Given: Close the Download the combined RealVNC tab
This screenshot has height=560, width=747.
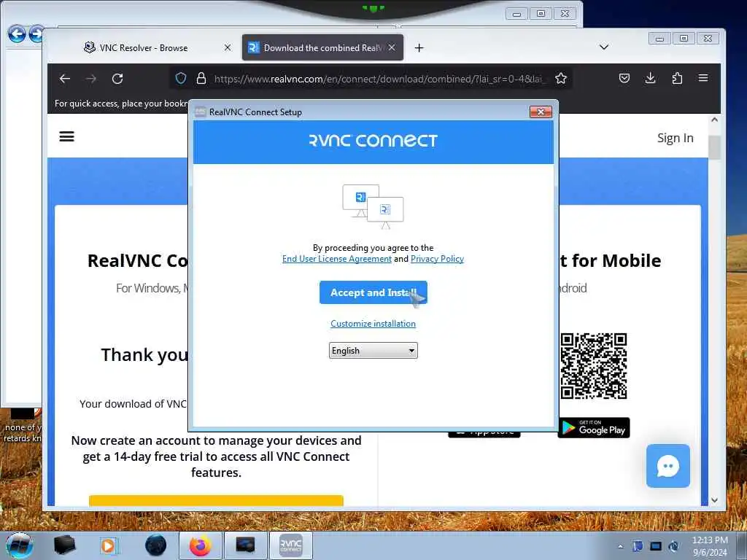Looking at the screenshot, I should (x=392, y=47).
